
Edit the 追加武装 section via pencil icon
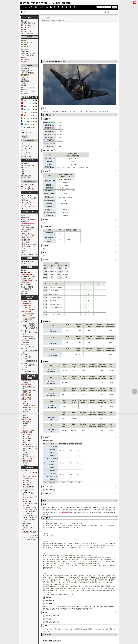tap(50, 259)
